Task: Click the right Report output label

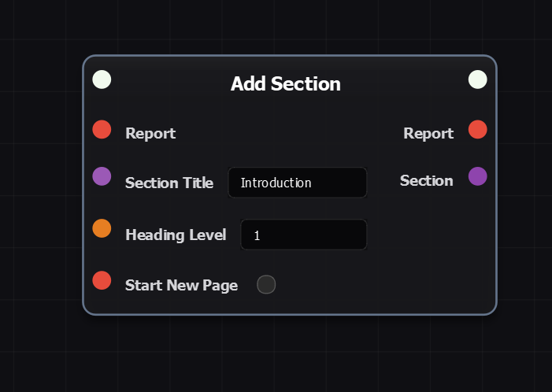Action: (x=428, y=133)
